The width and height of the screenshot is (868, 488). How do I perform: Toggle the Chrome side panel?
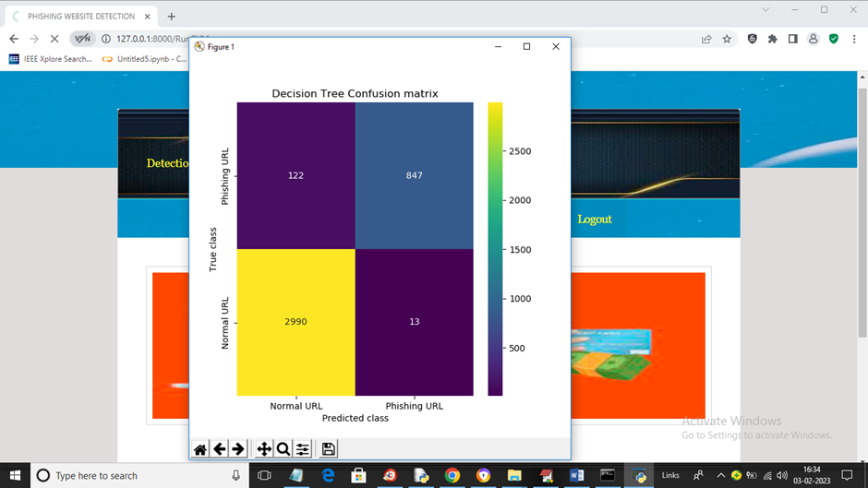(x=792, y=39)
